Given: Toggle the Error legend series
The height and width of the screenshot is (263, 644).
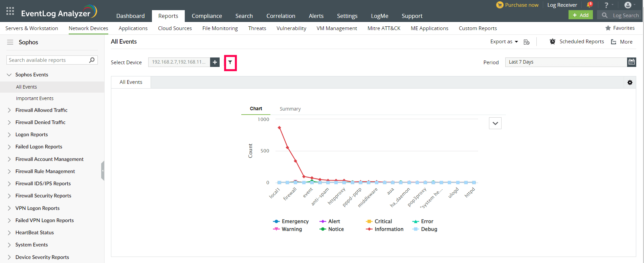Looking at the screenshot, I should 423,221.
